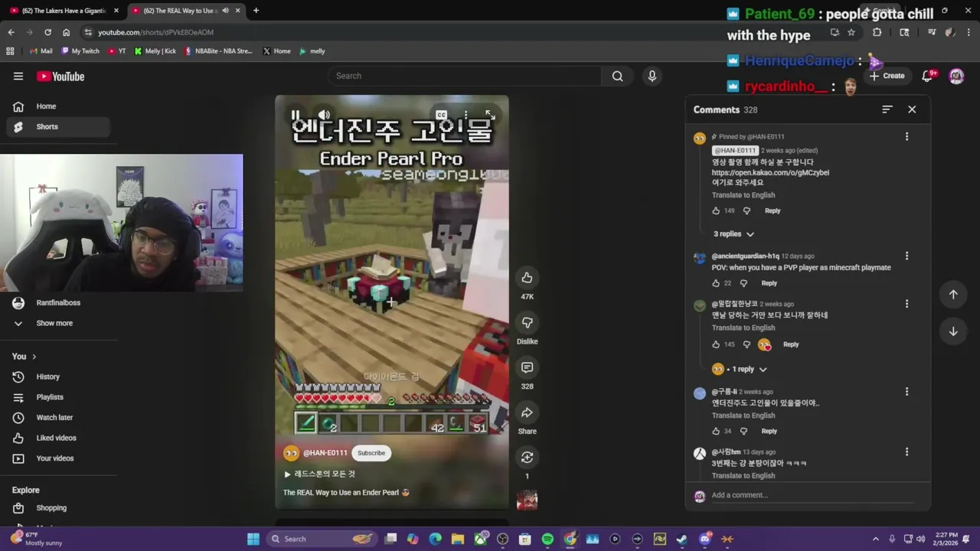Like the @ancientguardian-h1q comment

click(716, 283)
